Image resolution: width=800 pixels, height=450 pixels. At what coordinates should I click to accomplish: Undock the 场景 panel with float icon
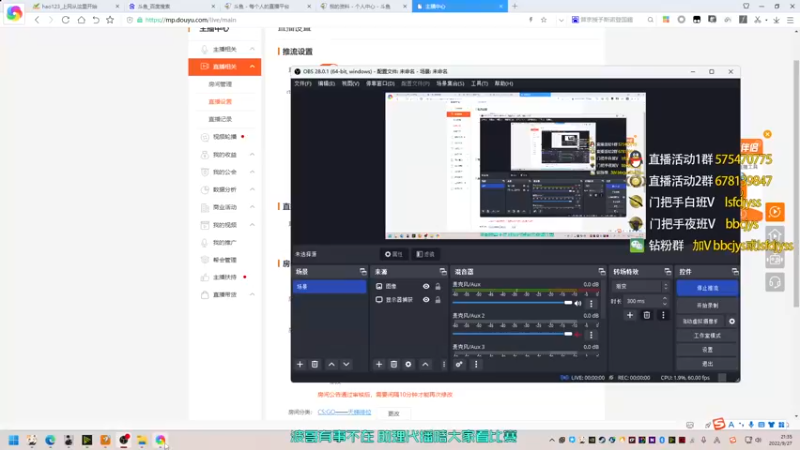tap(363, 271)
